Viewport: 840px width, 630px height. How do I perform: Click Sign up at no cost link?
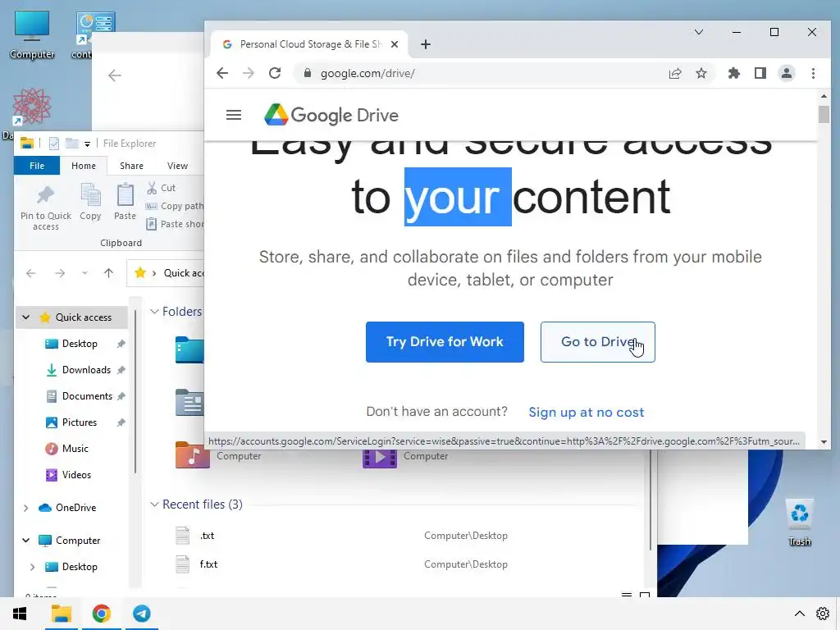586,412
